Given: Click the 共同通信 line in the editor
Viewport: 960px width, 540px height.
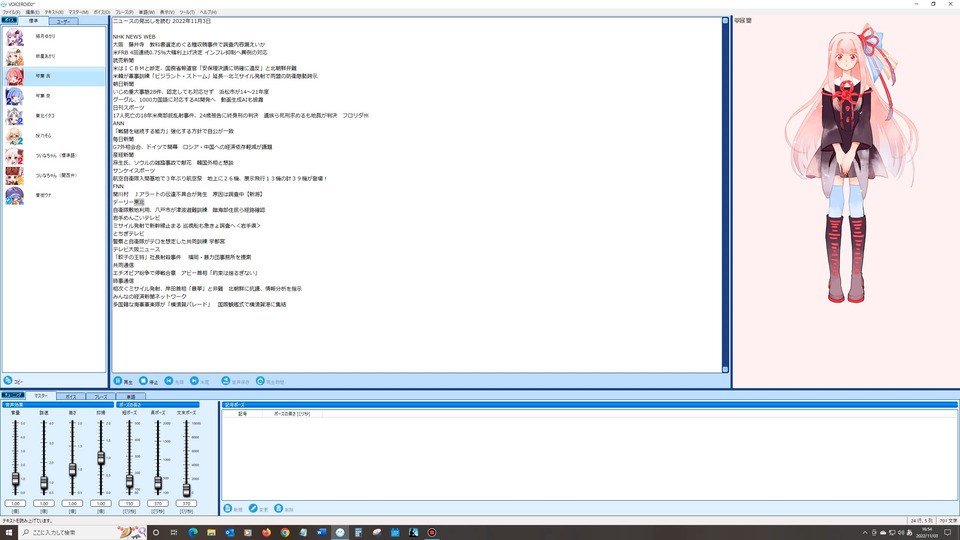Looking at the screenshot, I should tap(123, 265).
